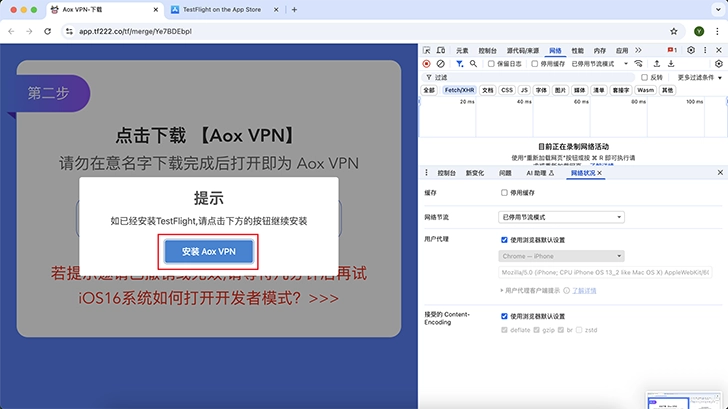This screenshot has width=728, height=409.
Task: Select the CSS request type filter
Action: [507, 90]
